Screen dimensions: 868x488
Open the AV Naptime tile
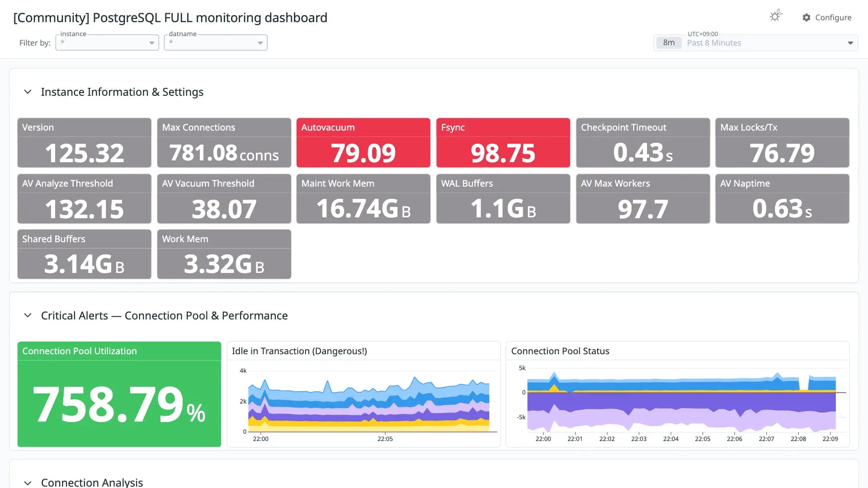pyautogui.click(x=782, y=199)
